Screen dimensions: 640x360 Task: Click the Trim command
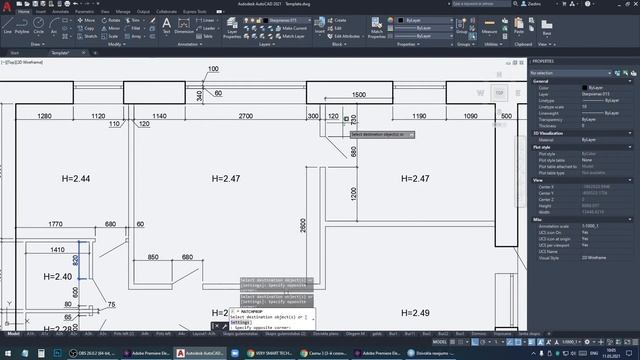[133, 20]
